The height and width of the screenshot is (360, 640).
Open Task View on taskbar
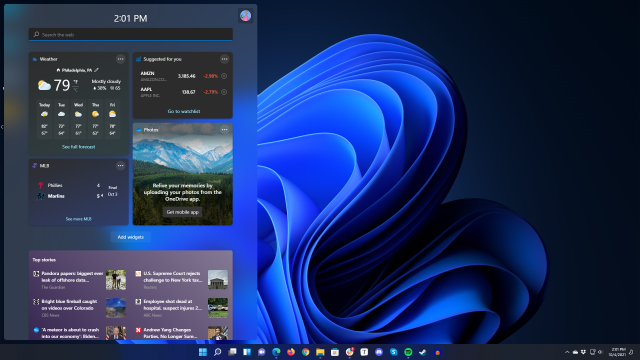pos(232,352)
